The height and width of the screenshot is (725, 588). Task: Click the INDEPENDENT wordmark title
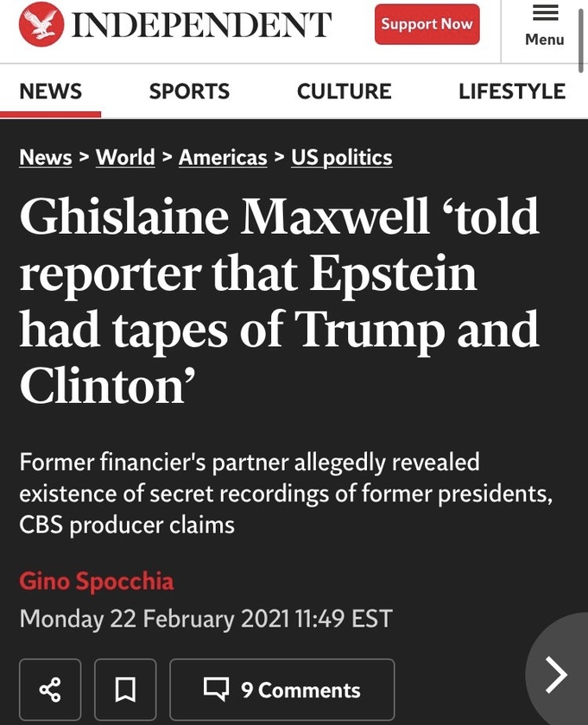click(x=201, y=25)
